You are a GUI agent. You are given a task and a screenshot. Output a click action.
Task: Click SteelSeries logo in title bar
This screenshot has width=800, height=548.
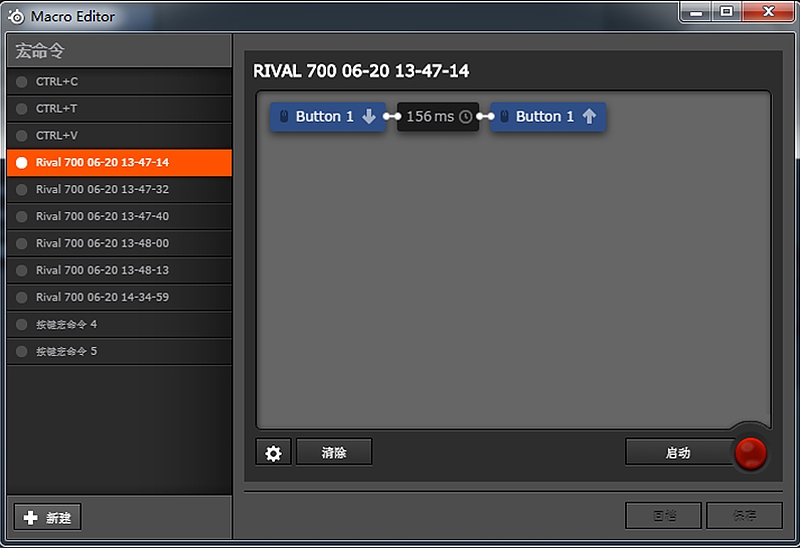pos(16,17)
